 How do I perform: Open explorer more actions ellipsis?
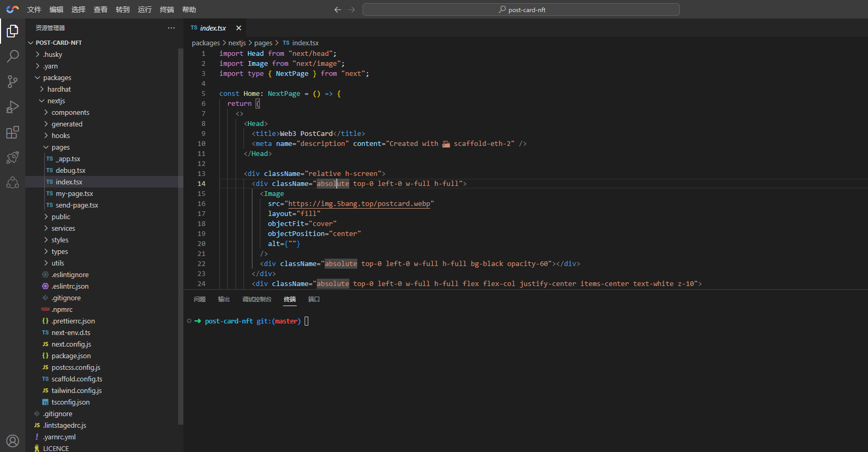click(x=171, y=28)
